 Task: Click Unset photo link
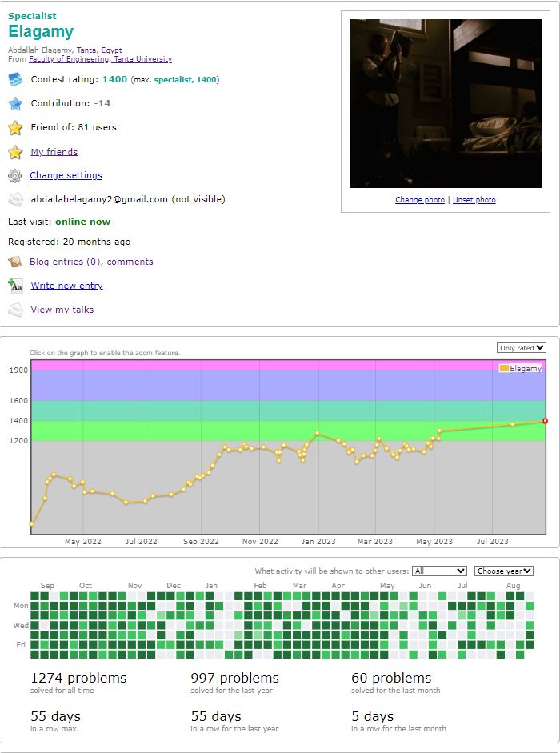pyautogui.click(x=474, y=200)
